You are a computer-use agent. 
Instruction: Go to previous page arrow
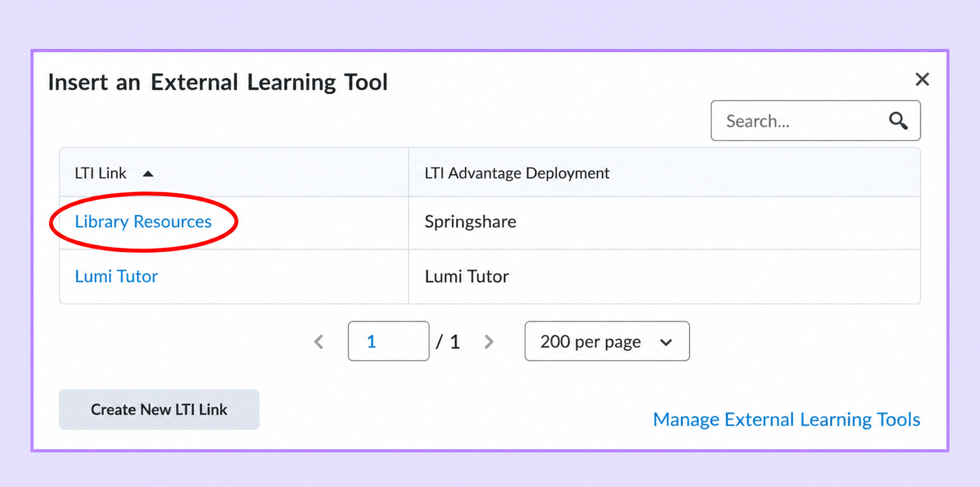pyautogui.click(x=319, y=342)
